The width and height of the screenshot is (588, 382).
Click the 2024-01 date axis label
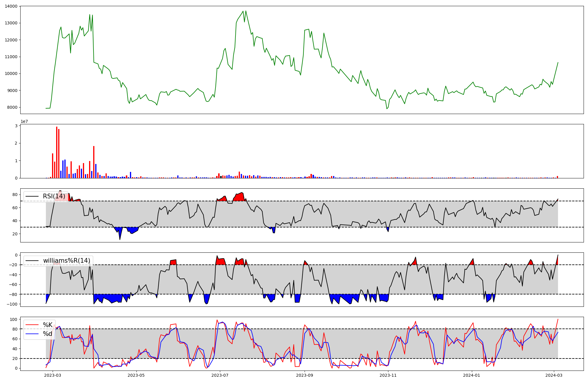[x=472, y=375]
